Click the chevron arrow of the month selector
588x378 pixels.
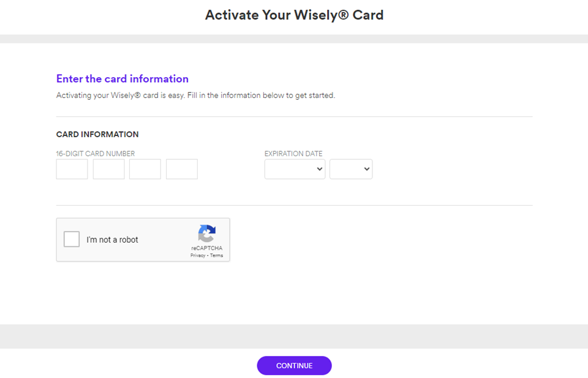pyautogui.click(x=320, y=169)
